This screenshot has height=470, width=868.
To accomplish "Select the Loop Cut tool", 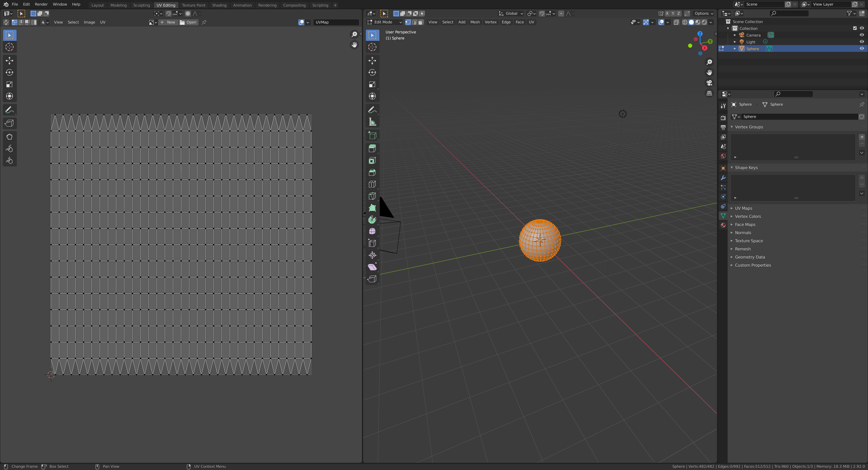I will click(372, 184).
